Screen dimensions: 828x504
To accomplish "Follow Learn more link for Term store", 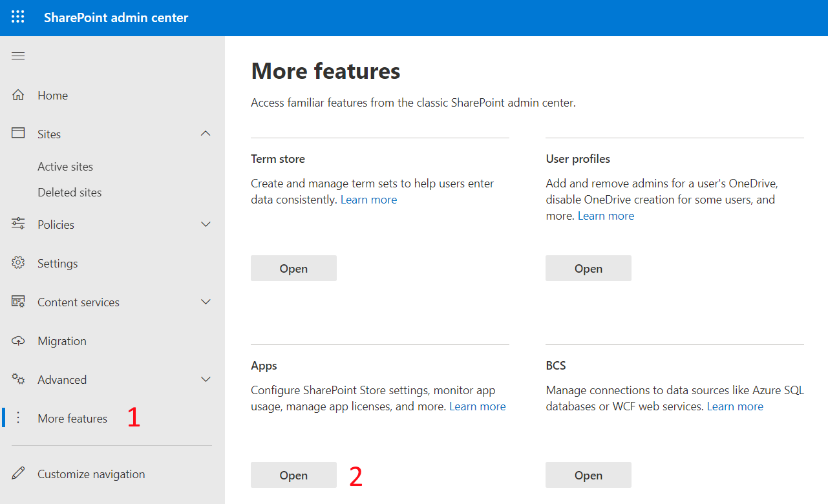I will coord(368,200).
